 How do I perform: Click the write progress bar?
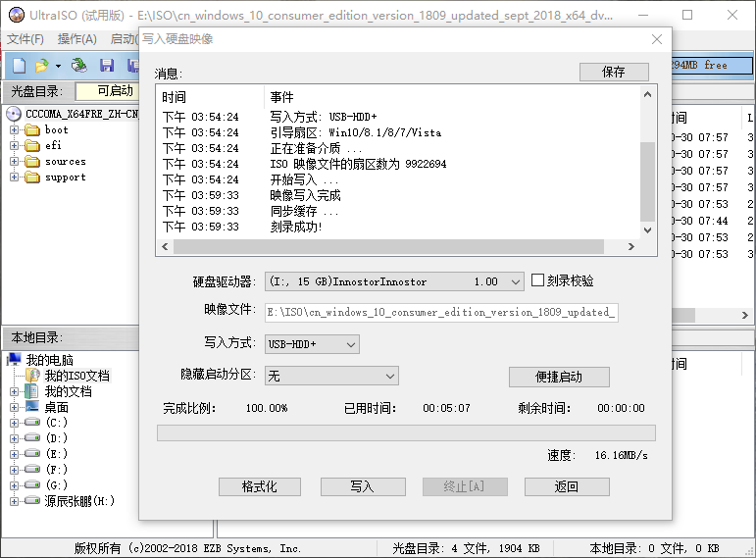(406, 432)
